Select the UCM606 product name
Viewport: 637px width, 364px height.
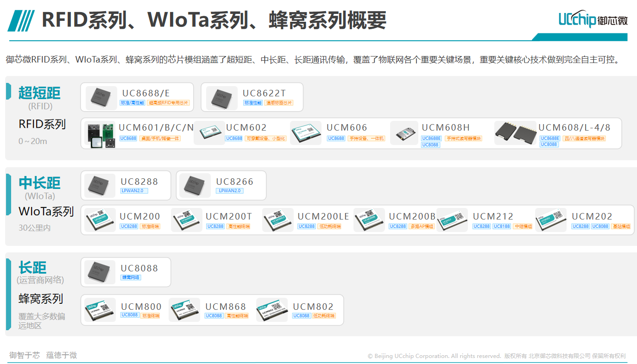pos(347,127)
